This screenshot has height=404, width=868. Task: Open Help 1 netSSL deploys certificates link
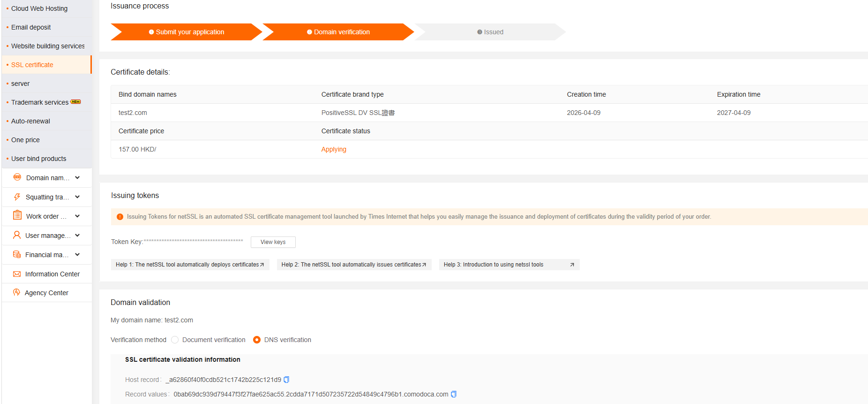190,265
